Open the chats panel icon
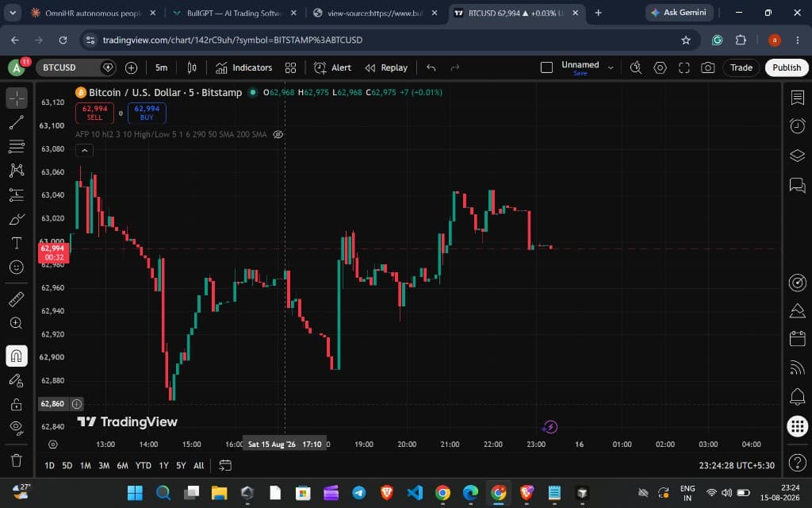 798,184
